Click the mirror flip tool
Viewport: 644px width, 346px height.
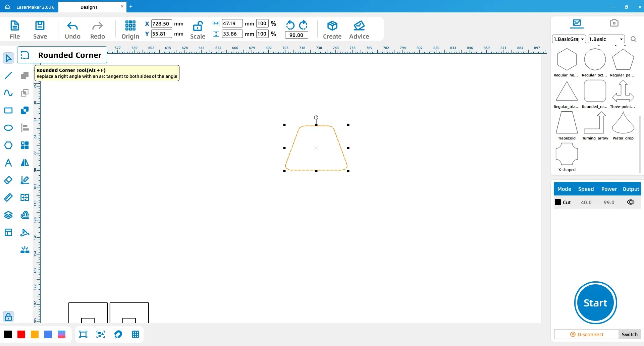(25, 163)
